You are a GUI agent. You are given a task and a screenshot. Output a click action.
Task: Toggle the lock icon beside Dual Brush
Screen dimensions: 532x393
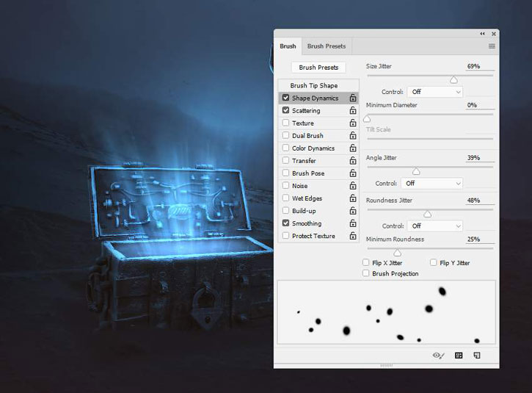pyautogui.click(x=353, y=135)
